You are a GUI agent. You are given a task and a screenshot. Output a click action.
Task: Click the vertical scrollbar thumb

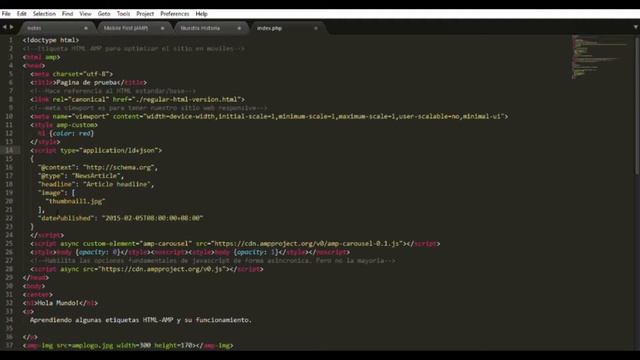point(637,106)
